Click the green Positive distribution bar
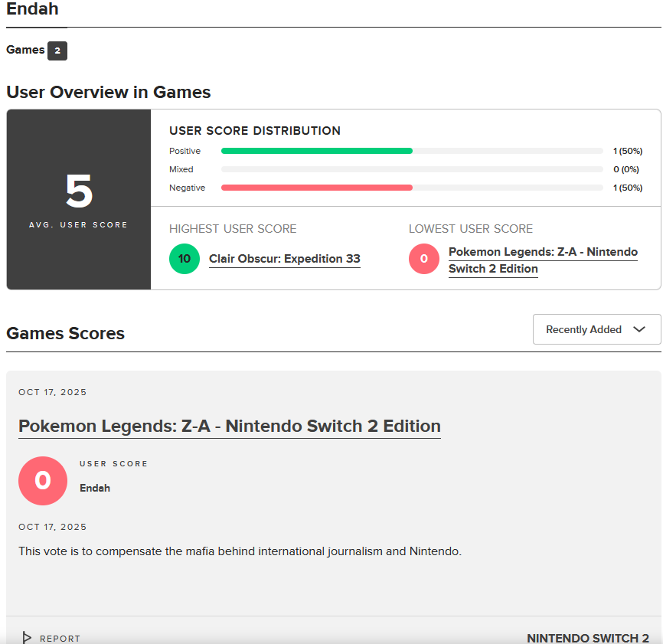 coord(317,151)
